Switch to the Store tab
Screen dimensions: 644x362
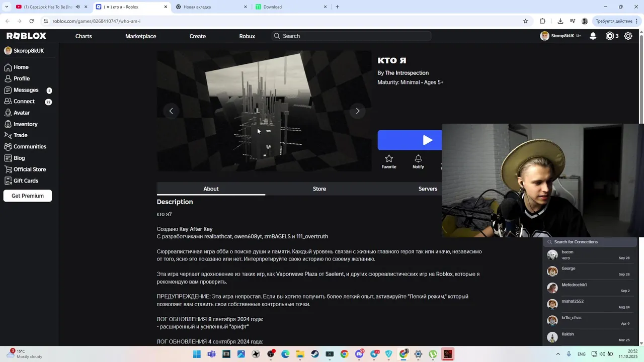(x=319, y=189)
